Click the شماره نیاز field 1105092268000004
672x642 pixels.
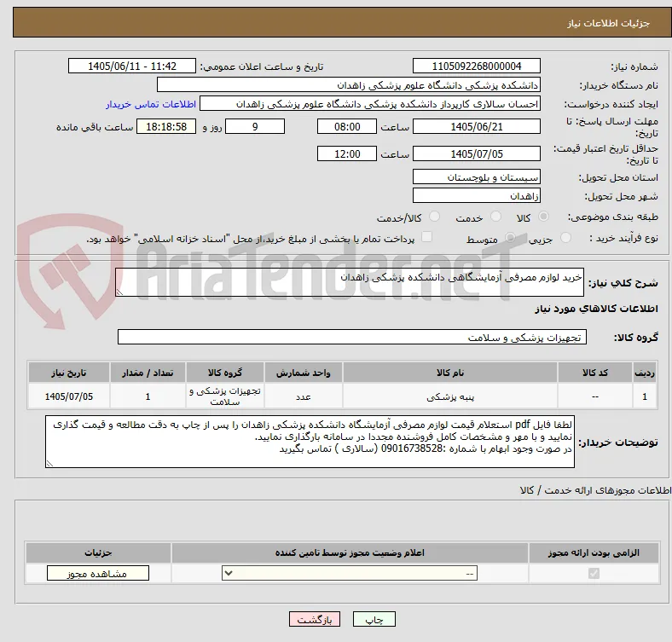point(476,66)
